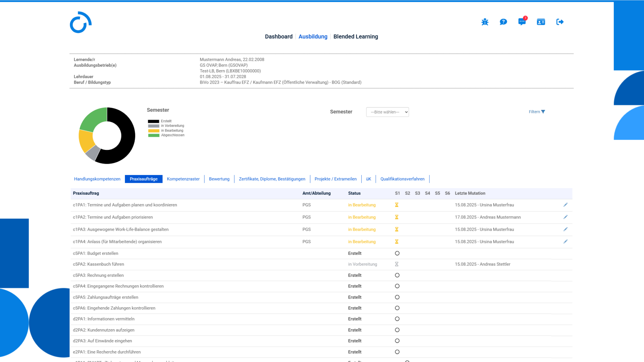Open the Semester Bitte wählen dropdown
Screen dimensions: 644x362
coord(387,112)
